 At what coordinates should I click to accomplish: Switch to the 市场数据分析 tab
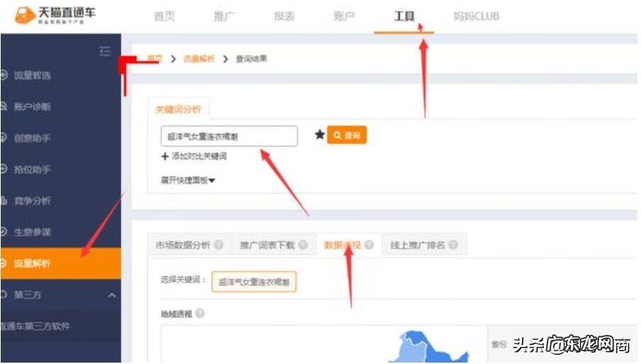pyautogui.click(x=183, y=245)
